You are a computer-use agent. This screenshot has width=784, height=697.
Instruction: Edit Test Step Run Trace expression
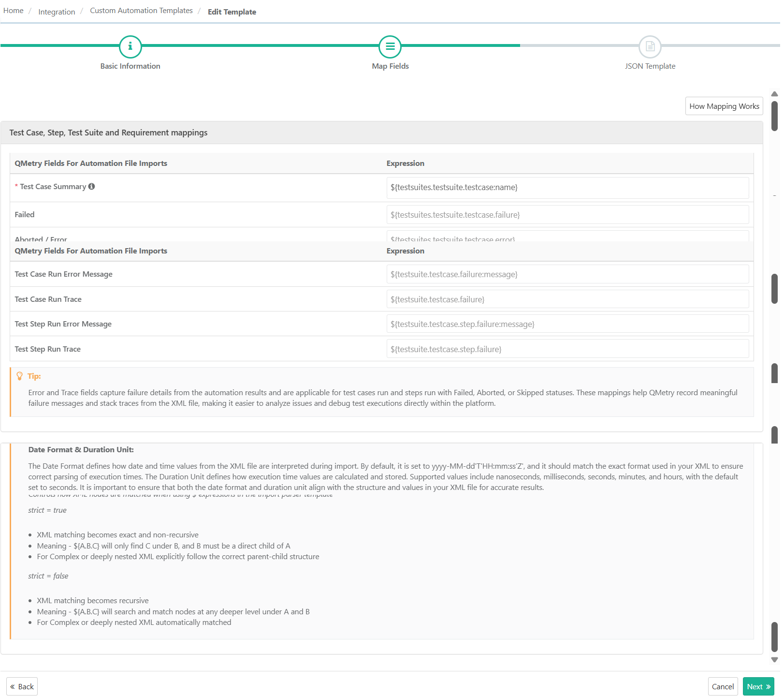click(567, 349)
